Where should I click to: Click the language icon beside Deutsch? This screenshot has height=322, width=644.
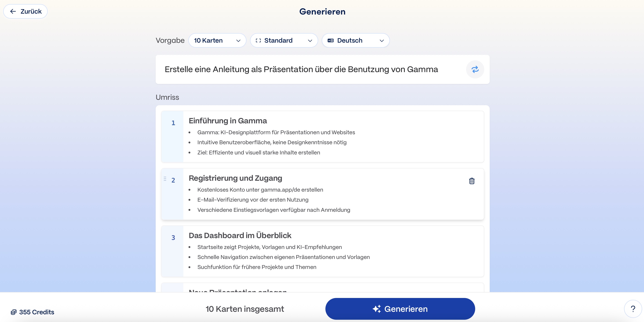(330, 40)
